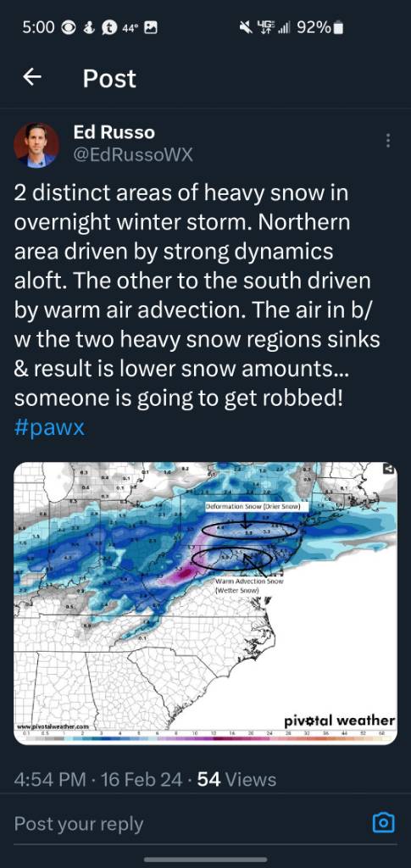Tap the mute icon in status bar
The image size is (411, 868).
tap(246, 27)
